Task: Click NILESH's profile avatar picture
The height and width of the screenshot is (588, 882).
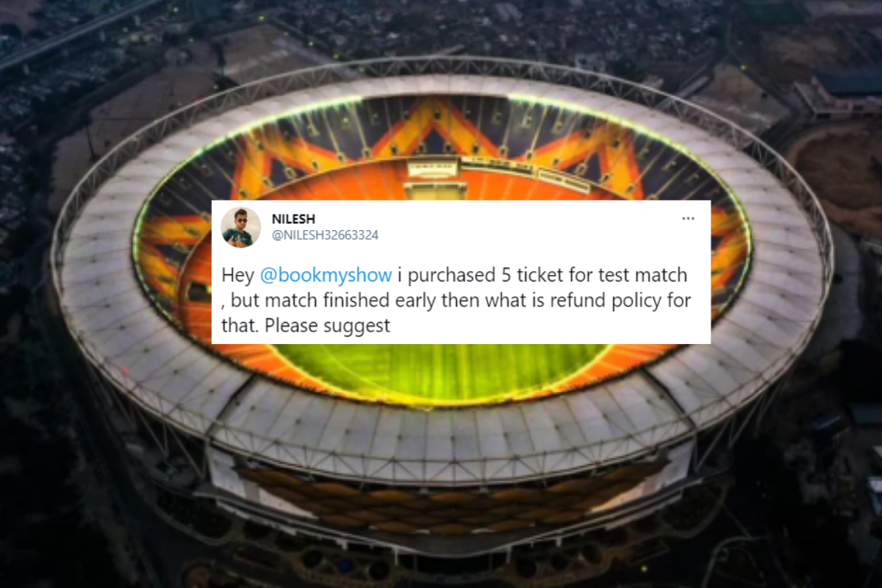Action: (241, 227)
